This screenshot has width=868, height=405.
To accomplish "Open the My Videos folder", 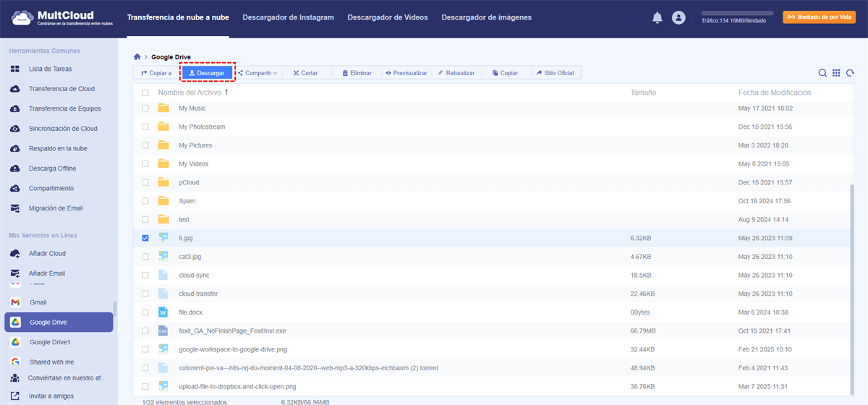I will [193, 164].
